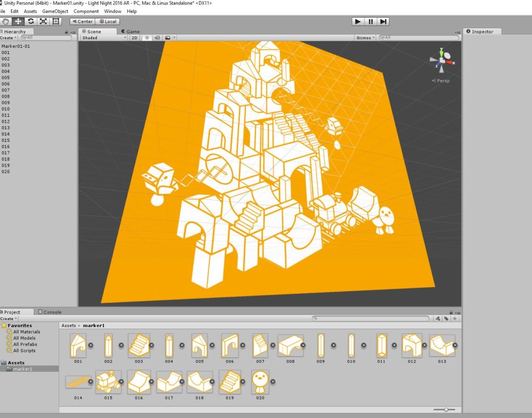Open the Window menu
532x418 pixels.
[113, 11]
